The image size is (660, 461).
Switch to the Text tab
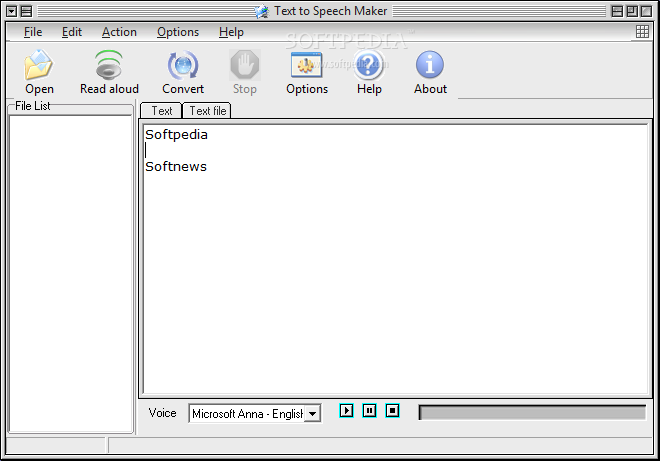161,111
